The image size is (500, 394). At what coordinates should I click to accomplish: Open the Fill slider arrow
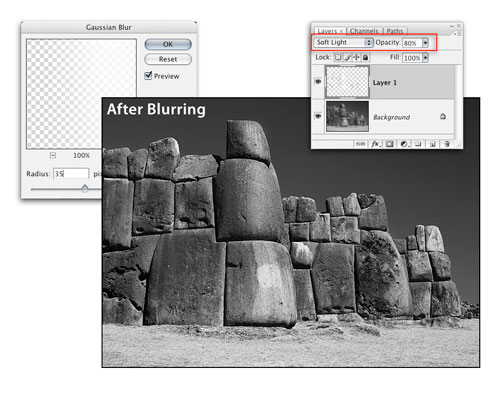click(425, 58)
